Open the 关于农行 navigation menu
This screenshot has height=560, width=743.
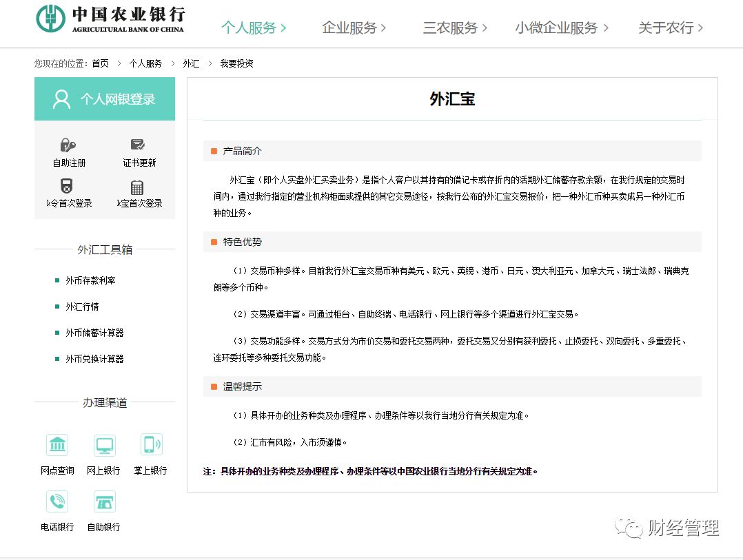(x=671, y=28)
